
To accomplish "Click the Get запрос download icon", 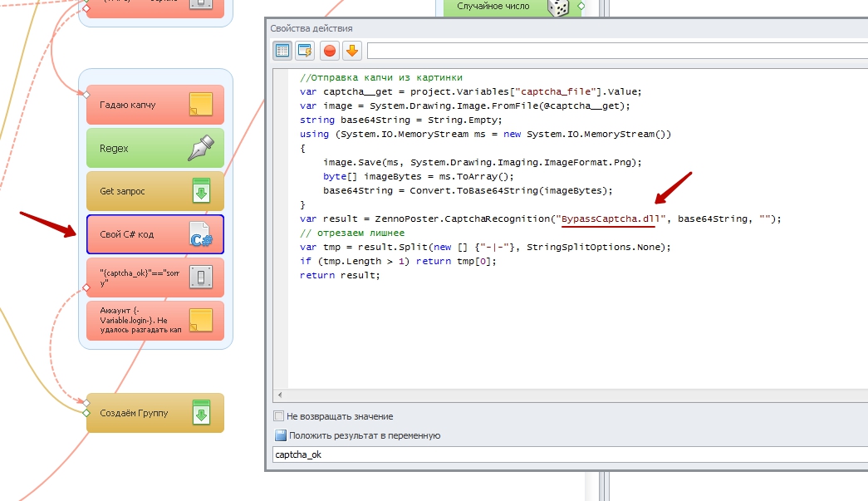I will pyautogui.click(x=200, y=191).
